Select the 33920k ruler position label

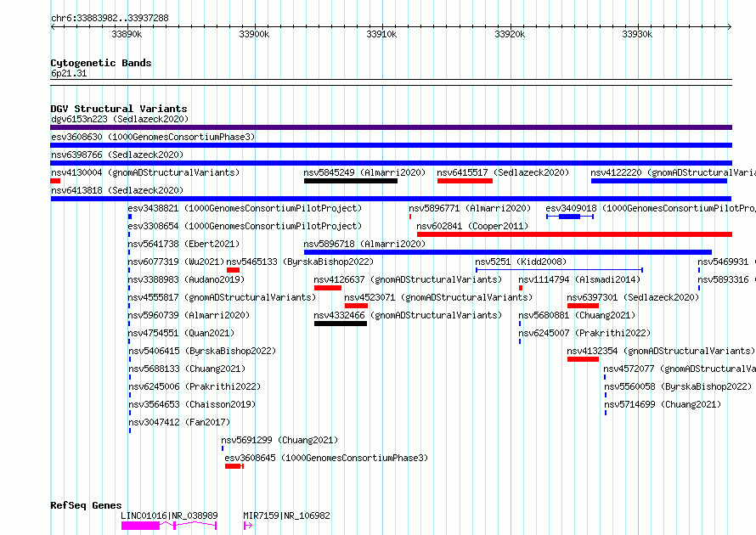510,34
